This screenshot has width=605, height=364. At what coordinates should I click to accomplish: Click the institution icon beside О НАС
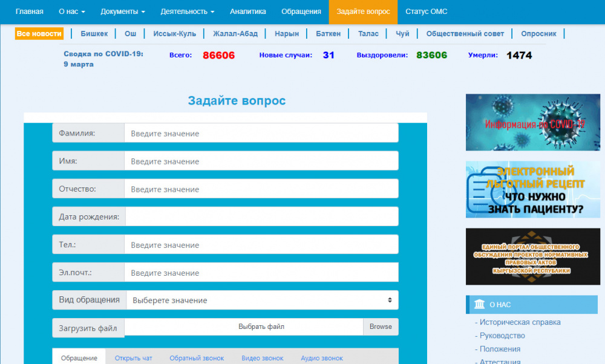(x=479, y=304)
